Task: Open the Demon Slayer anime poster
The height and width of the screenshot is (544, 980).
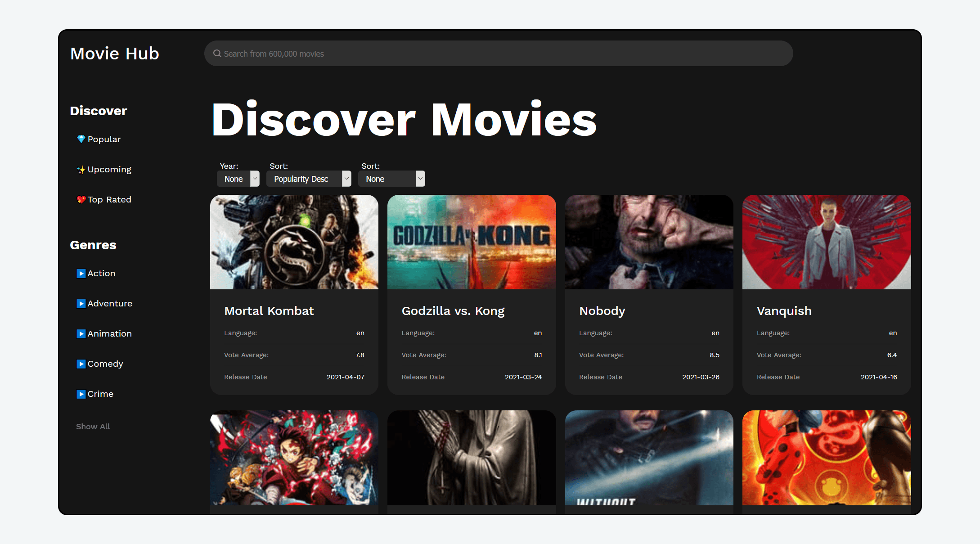Action: (294, 458)
